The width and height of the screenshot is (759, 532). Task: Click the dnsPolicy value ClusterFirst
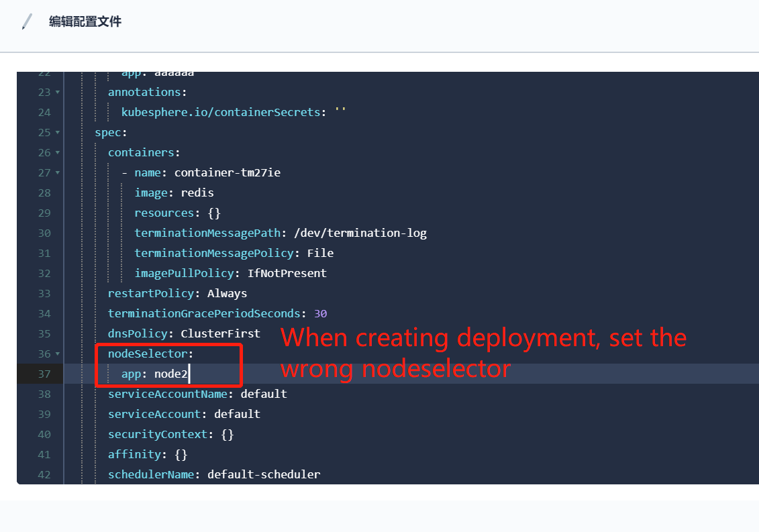pyautogui.click(x=221, y=333)
